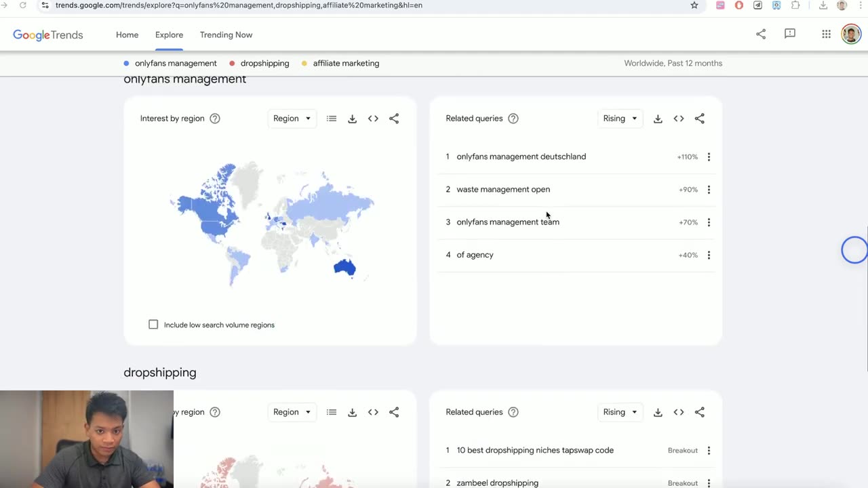Open Chrome three-dot menu
Screen dimensions: 868x488
pyautogui.click(x=861, y=5)
